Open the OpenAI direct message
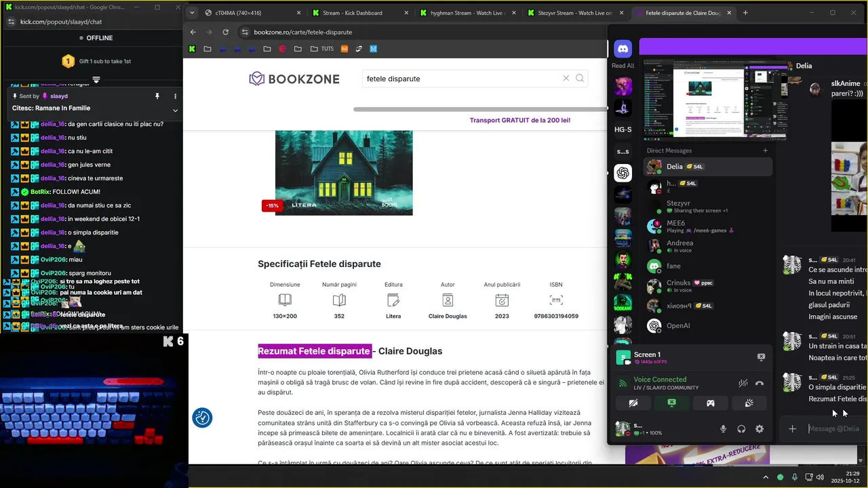This screenshot has width=868, height=488. tap(707, 326)
